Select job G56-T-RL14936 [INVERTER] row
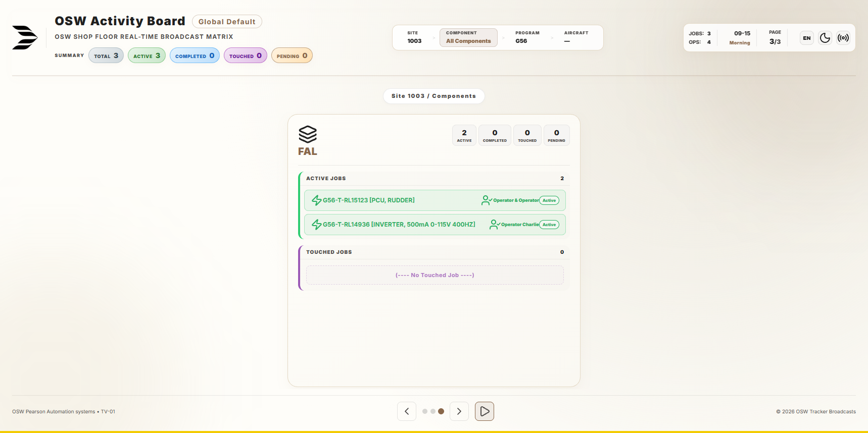The image size is (868, 433). pyautogui.click(x=435, y=225)
